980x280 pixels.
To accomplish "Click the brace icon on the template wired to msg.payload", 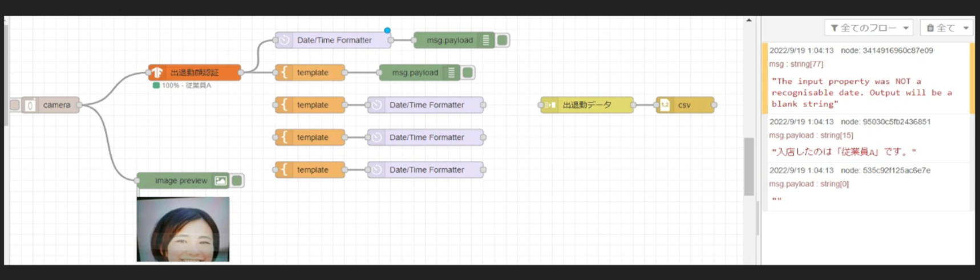I will (x=284, y=72).
